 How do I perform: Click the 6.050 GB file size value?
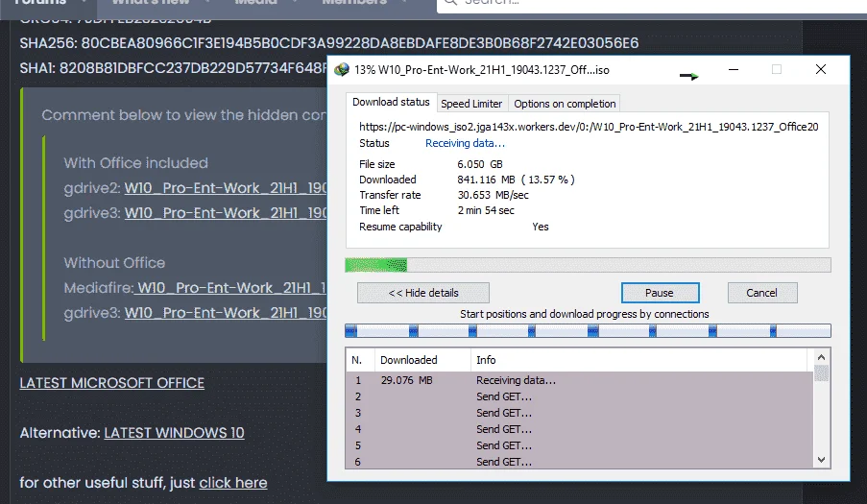point(480,164)
